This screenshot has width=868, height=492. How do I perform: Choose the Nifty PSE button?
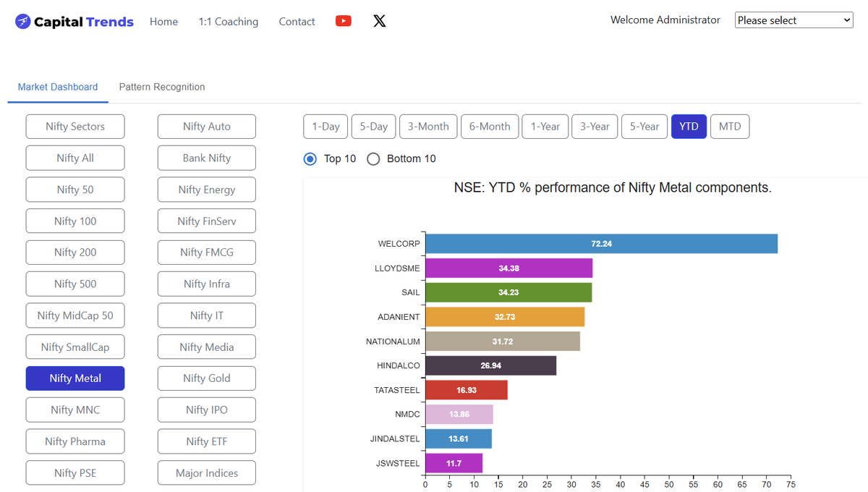pyautogui.click(x=75, y=473)
